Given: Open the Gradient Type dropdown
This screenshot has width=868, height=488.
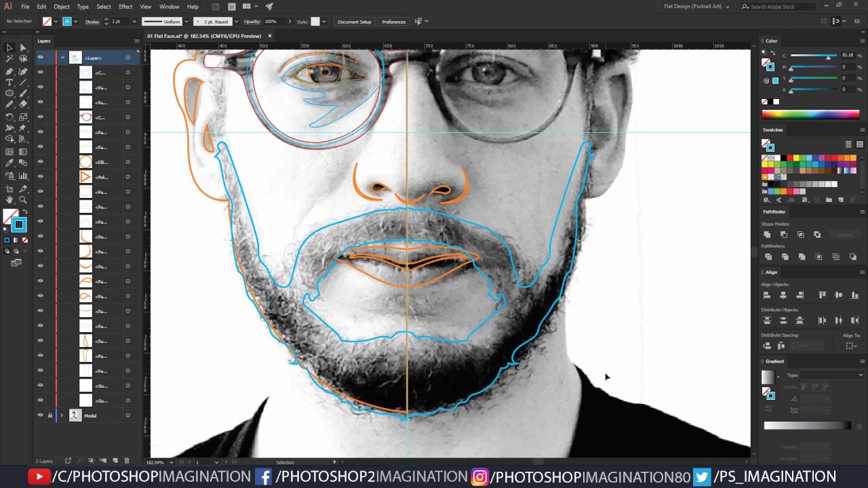Looking at the screenshot, I should 831,375.
